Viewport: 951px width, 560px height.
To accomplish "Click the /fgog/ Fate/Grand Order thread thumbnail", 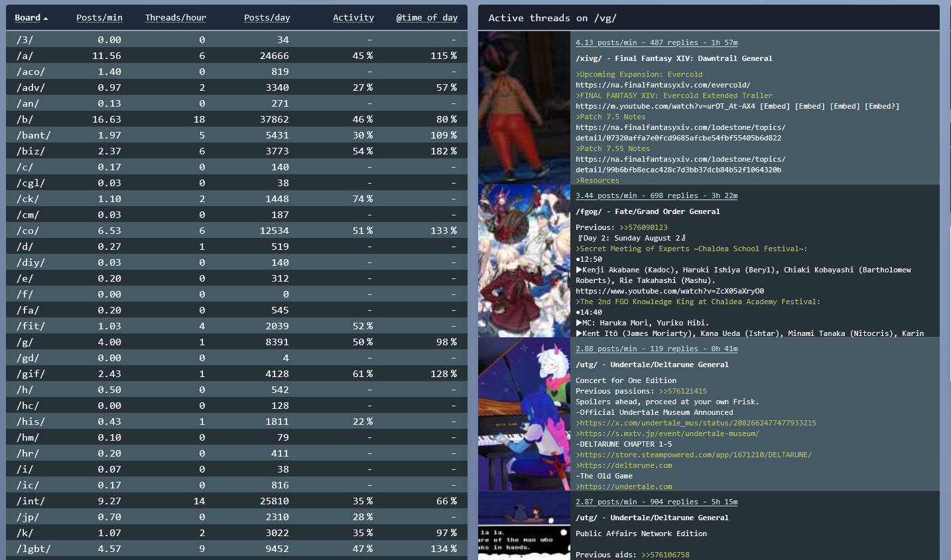I will pos(524,261).
